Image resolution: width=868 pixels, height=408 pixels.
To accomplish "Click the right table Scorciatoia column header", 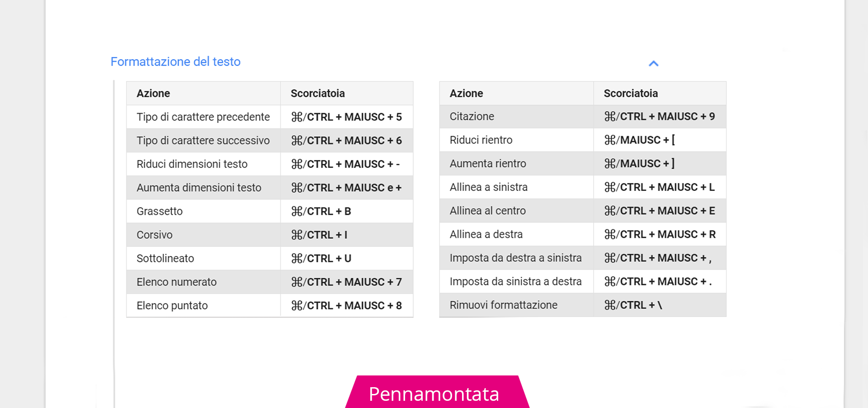I will tap(631, 93).
